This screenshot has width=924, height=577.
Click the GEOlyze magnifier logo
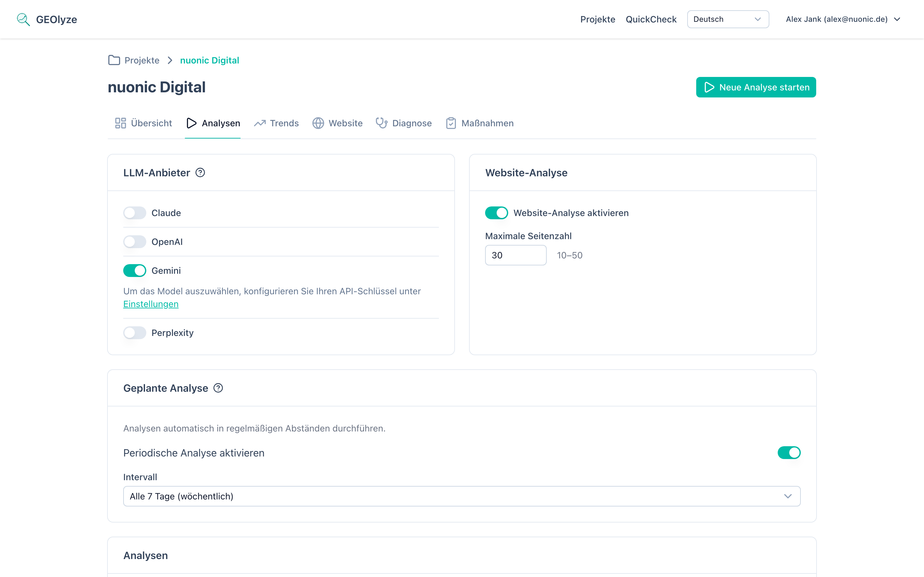pos(23,19)
